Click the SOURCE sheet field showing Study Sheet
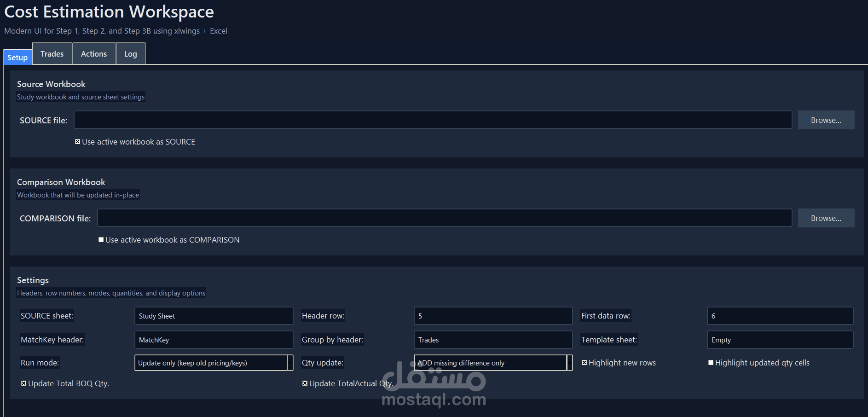This screenshot has width=868, height=417. coord(213,316)
